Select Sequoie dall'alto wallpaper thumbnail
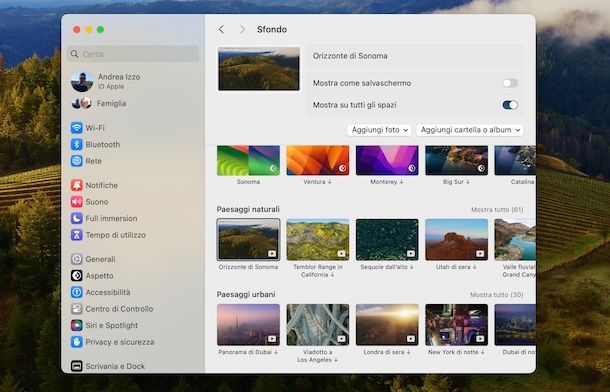 387,240
